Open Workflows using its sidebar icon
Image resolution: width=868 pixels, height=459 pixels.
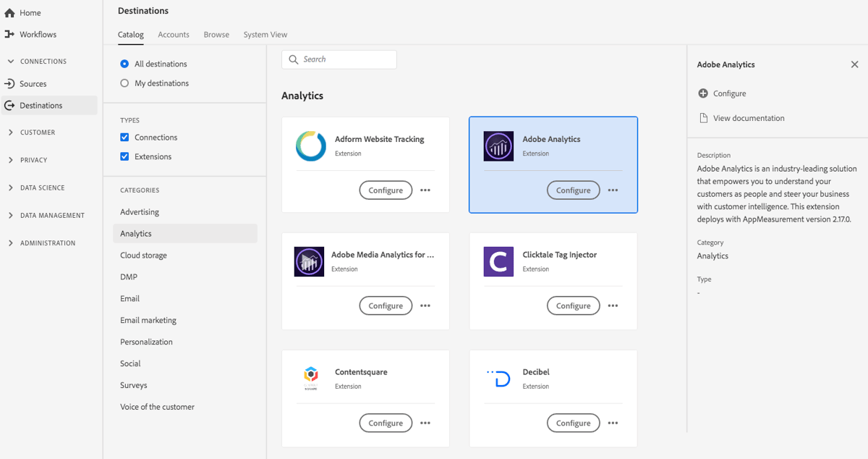[x=10, y=34]
